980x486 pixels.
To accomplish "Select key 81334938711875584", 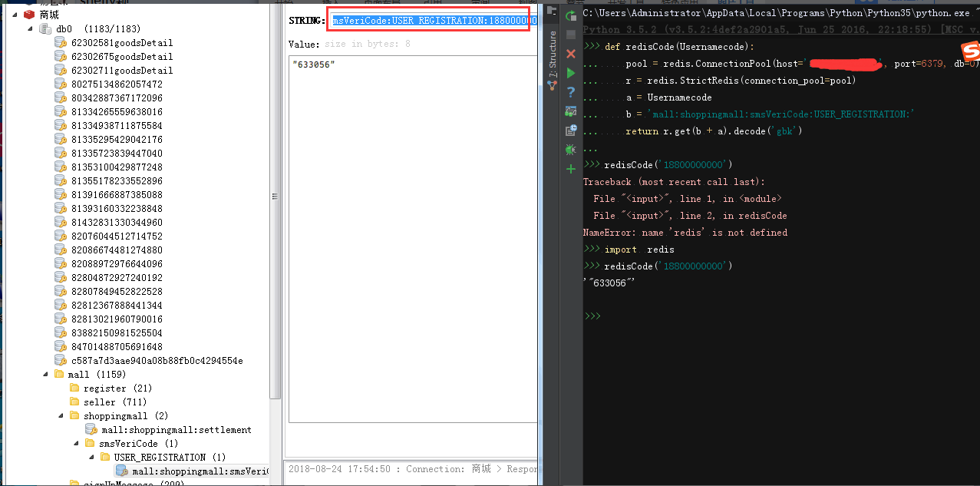I will pyautogui.click(x=117, y=125).
